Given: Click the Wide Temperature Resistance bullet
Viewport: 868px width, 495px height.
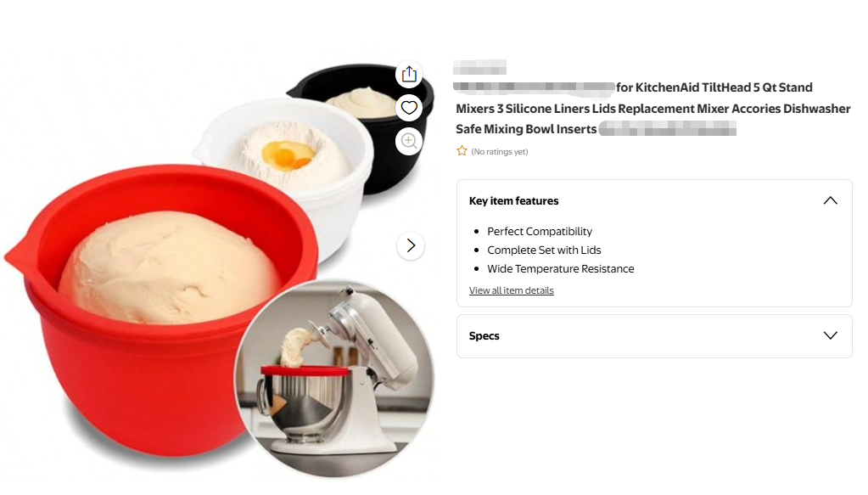Looking at the screenshot, I should pos(561,268).
